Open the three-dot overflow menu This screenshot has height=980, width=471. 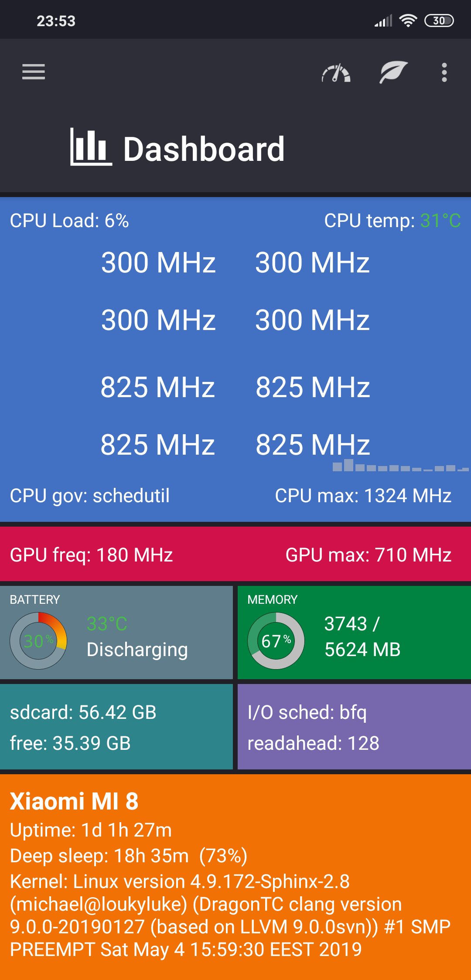click(x=444, y=72)
